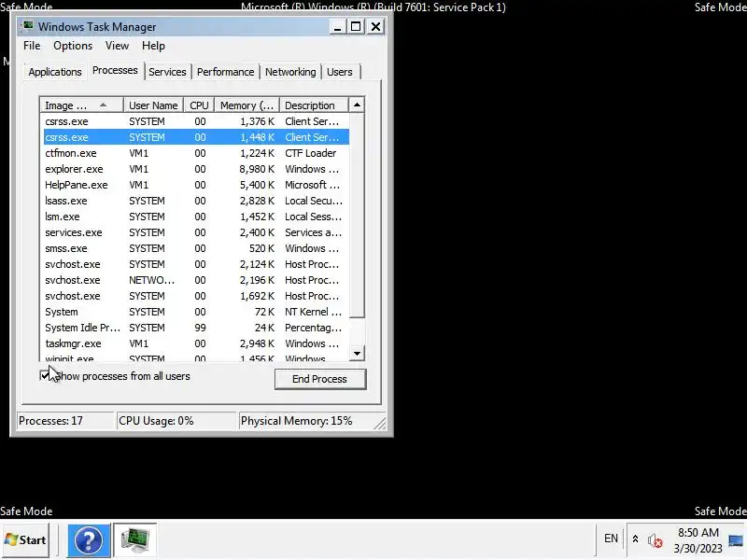Image resolution: width=747 pixels, height=560 pixels.
Task: Select svchost.exe with 1,692 K memory
Action: [195, 296]
